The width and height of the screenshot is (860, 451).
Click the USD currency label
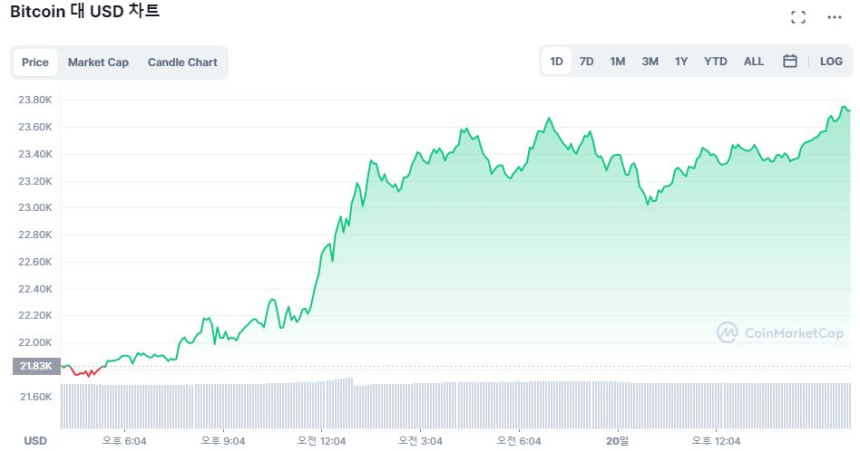(x=35, y=440)
